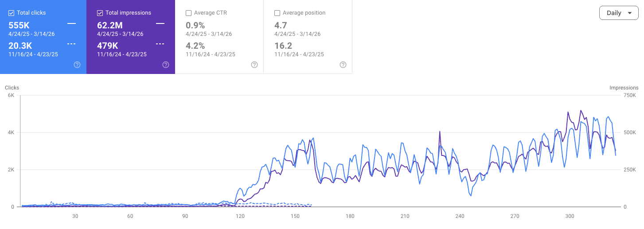Click the 62.2M total impressions value
Screen dimensions: 644x229
pyautogui.click(x=110, y=25)
